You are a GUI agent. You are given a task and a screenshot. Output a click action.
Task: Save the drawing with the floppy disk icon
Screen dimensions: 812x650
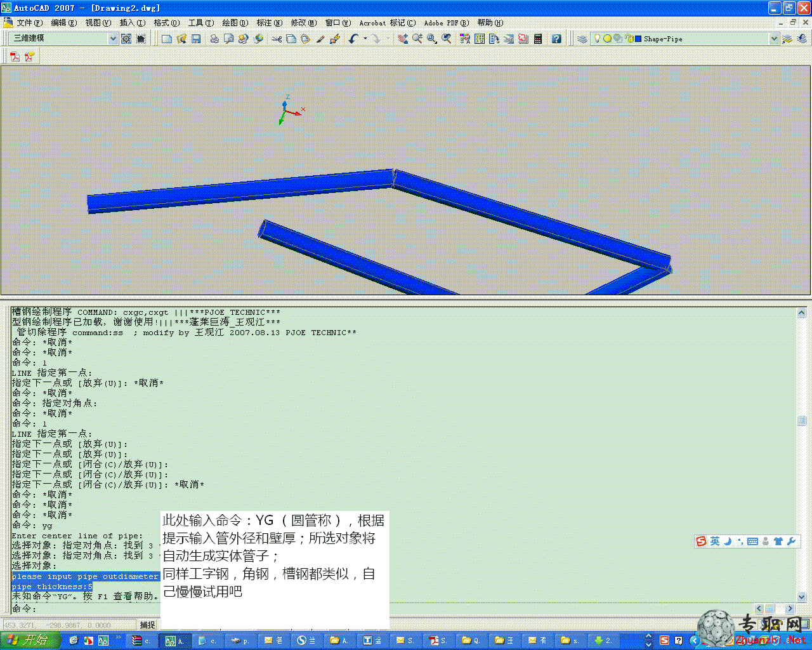pos(196,39)
